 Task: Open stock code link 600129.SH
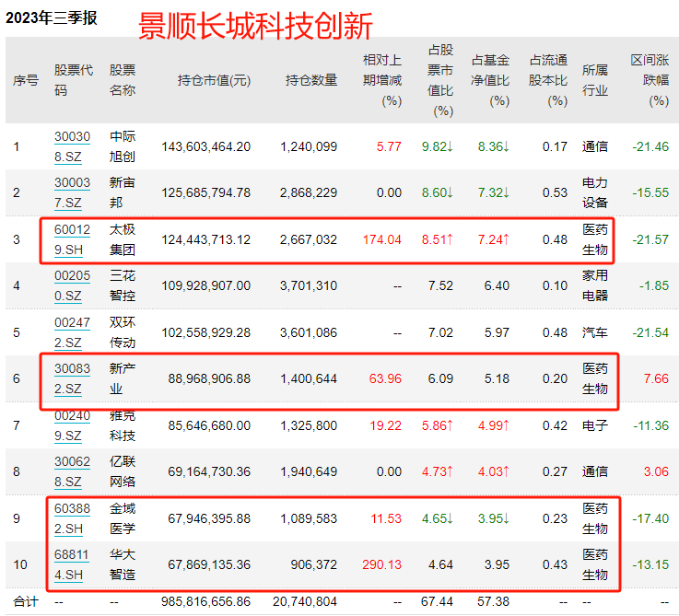[x=72, y=239]
